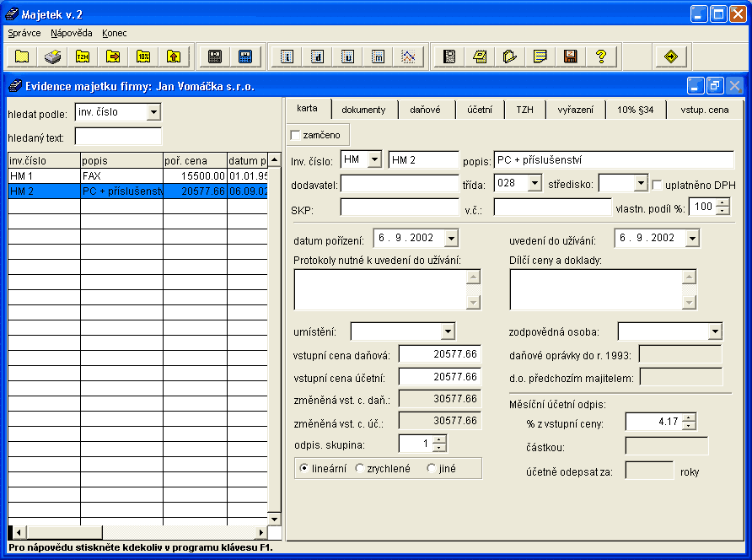Click the hledaný text input field

[x=118, y=136]
